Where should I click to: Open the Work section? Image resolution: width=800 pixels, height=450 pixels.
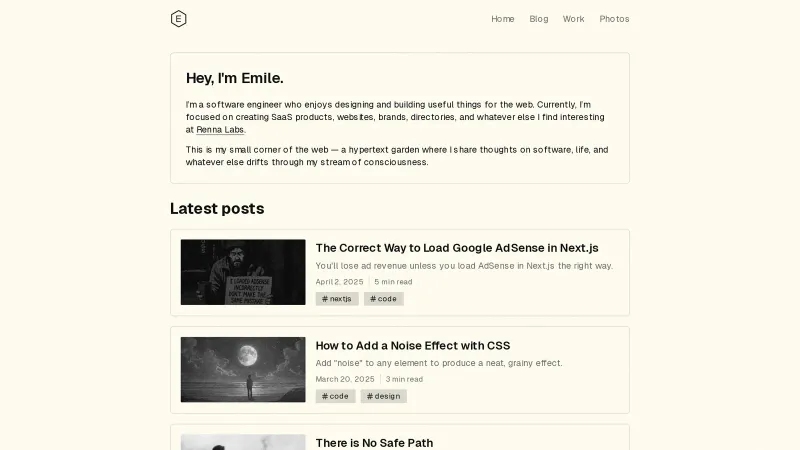click(574, 19)
